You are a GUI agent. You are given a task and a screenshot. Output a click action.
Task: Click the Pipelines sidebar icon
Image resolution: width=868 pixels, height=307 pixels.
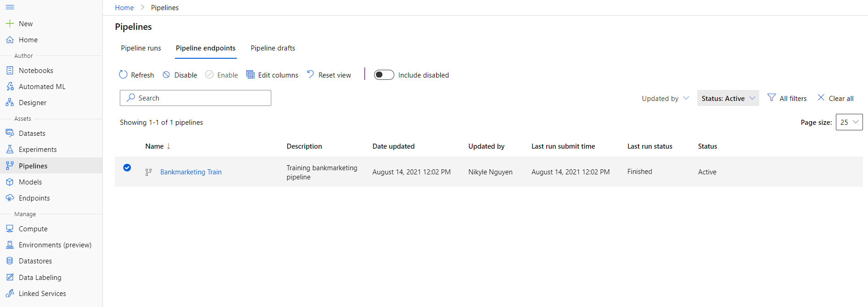(10, 166)
